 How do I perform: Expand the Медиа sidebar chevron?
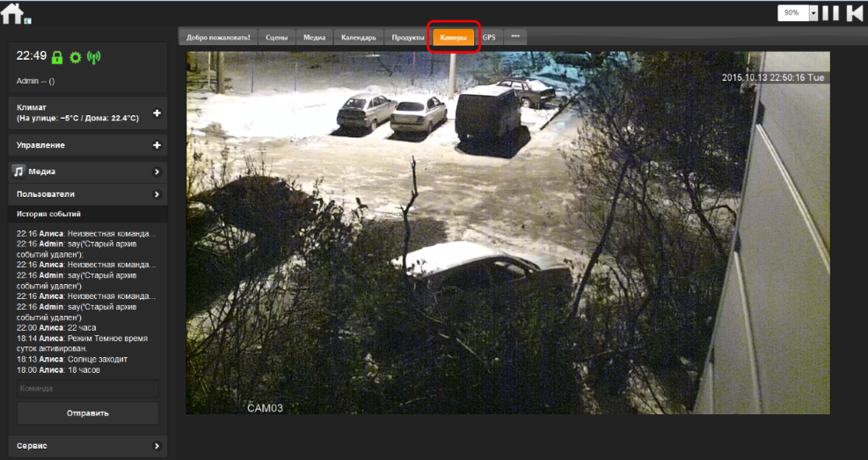pos(157,172)
